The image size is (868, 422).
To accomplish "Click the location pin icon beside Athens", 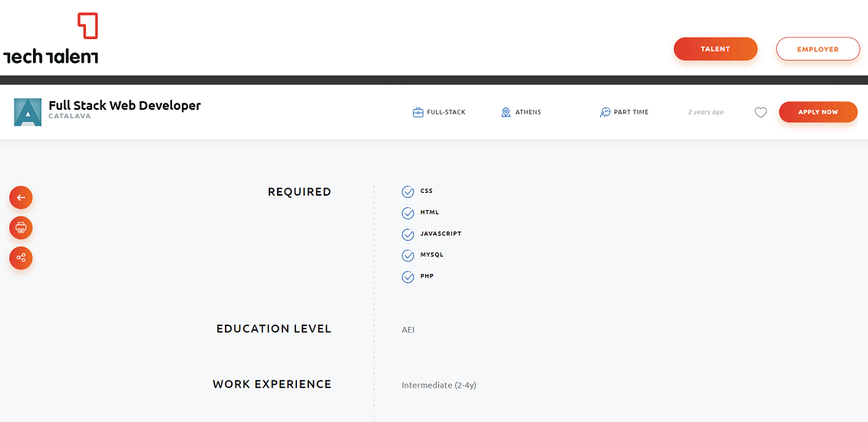I will coord(506,112).
